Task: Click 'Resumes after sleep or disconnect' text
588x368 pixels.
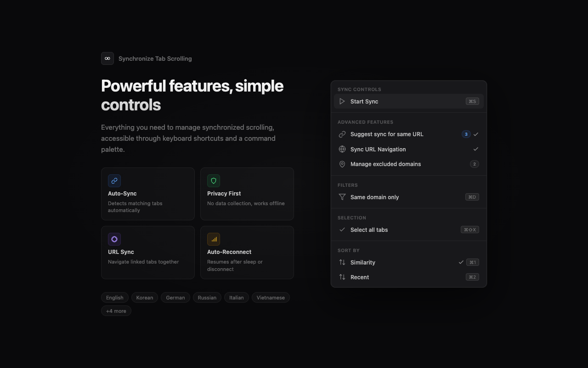Action: tap(235, 265)
